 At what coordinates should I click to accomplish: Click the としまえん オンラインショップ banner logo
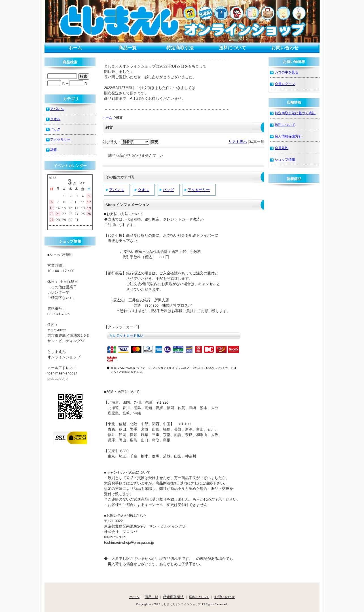(182, 21)
